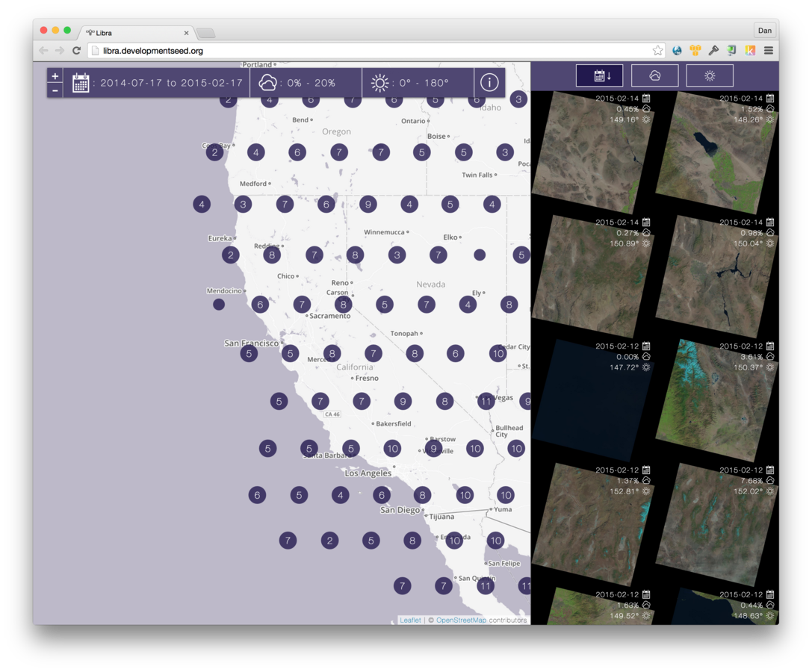This screenshot has height=672, width=812.
Task: Sort results by cloud cover
Action: coord(655,75)
